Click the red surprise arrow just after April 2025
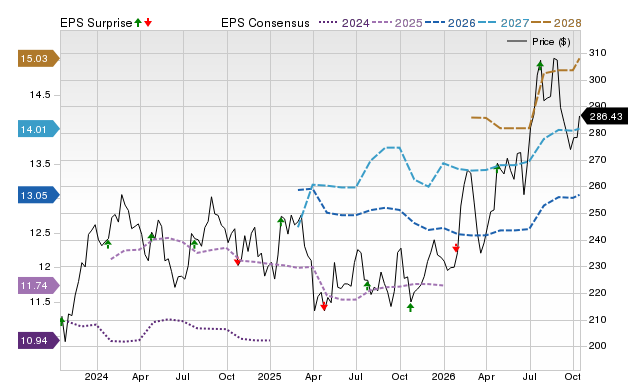This screenshot has width=640, height=382. 324,306
